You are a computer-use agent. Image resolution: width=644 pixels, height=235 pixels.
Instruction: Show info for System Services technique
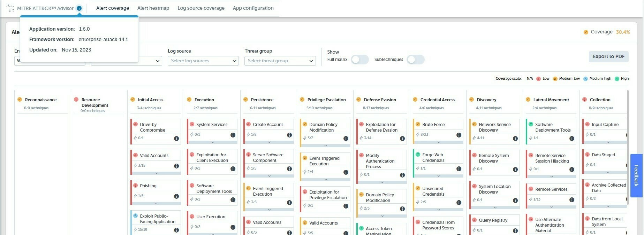click(x=233, y=135)
